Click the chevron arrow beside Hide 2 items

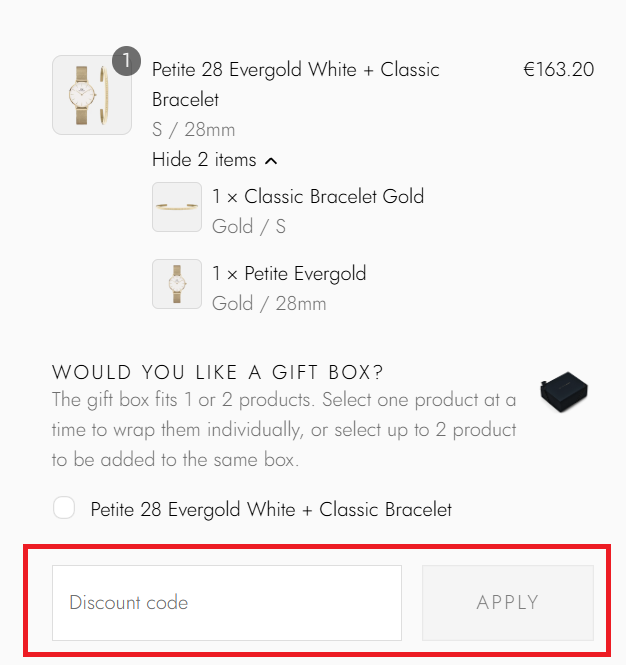pos(271,161)
